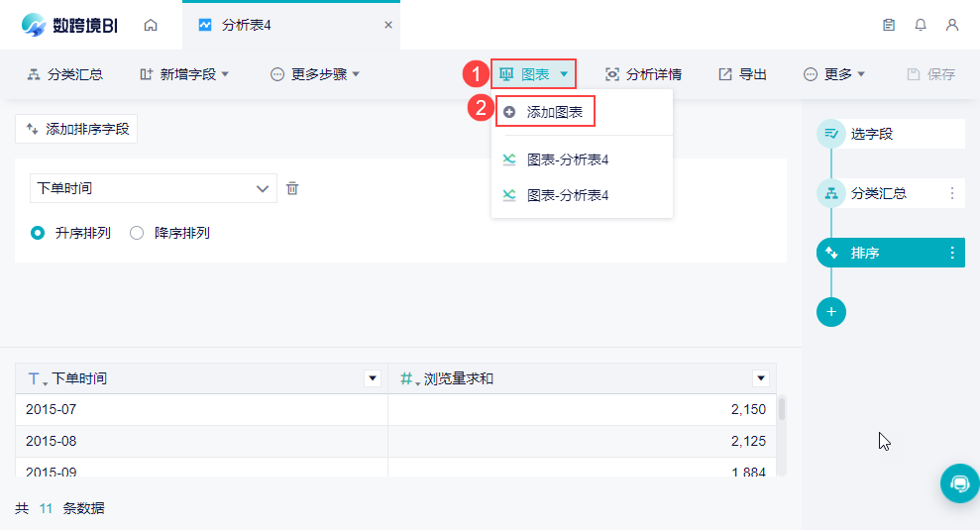
Task: Click the 分类汇总 step circle icon
Action: pyautogui.click(x=831, y=193)
